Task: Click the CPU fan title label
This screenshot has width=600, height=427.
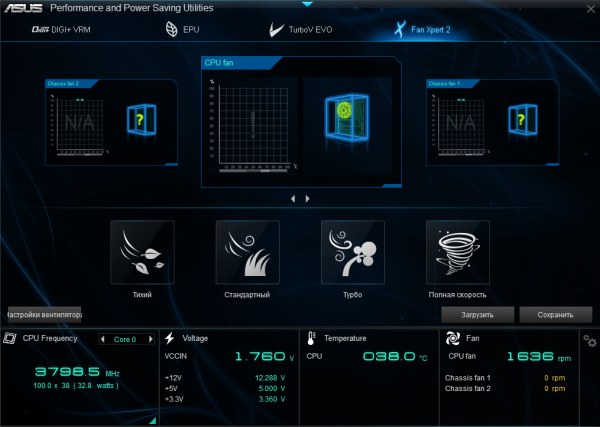Action: point(219,63)
